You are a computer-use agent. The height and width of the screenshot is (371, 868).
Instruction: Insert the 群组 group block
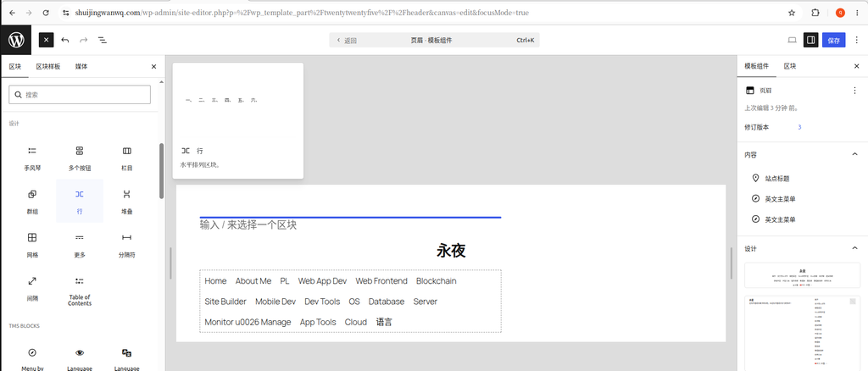click(33, 202)
